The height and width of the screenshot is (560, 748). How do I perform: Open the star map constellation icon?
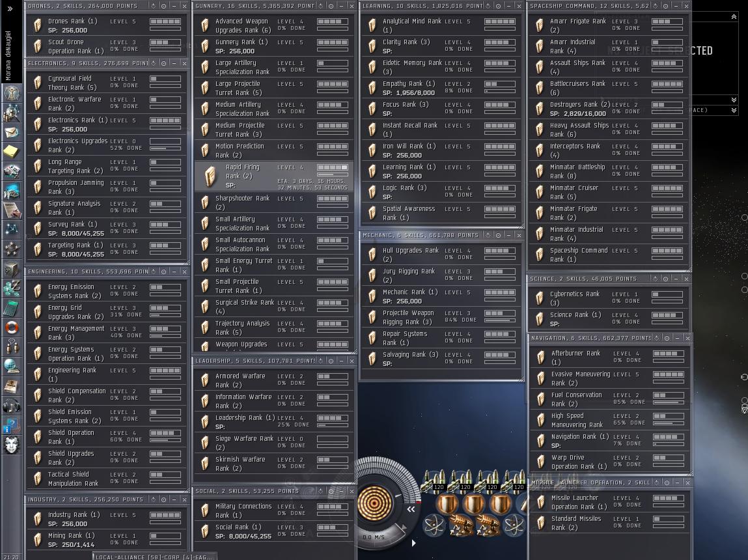(12, 229)
